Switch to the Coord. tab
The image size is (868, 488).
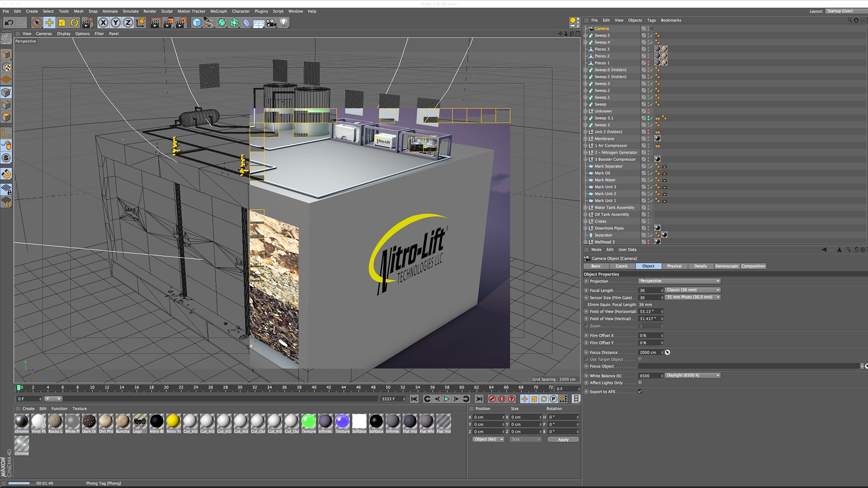point(622,266)
